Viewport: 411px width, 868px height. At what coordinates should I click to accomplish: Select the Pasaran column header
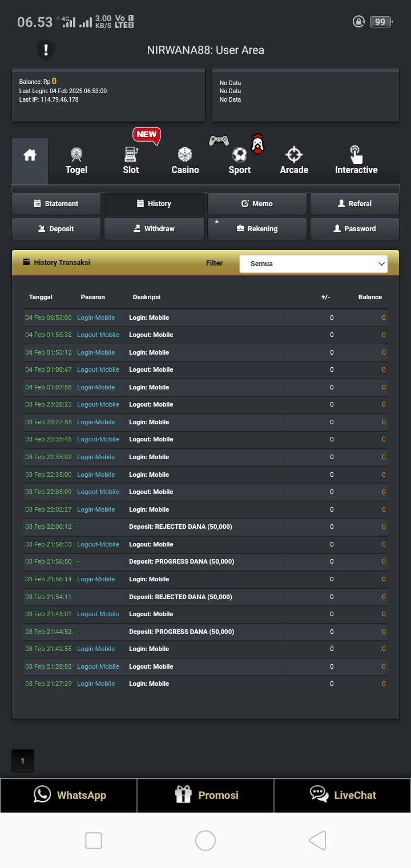click(93, 297)
